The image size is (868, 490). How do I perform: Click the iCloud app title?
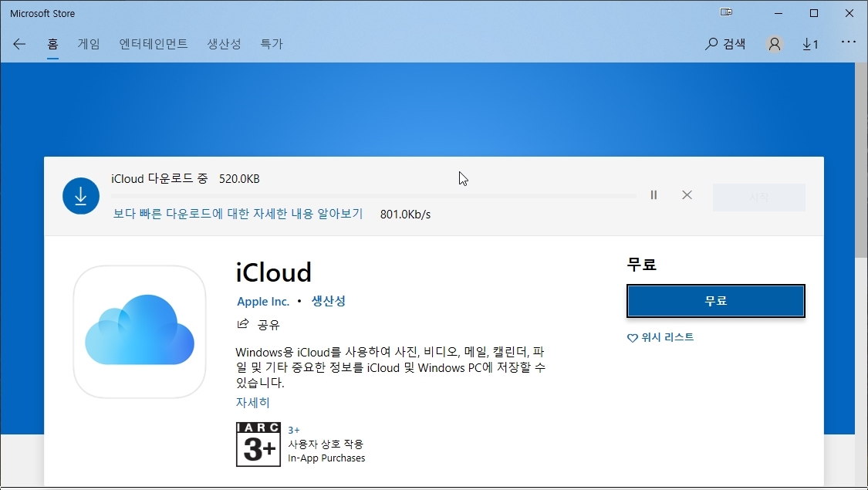click(273, 272)
